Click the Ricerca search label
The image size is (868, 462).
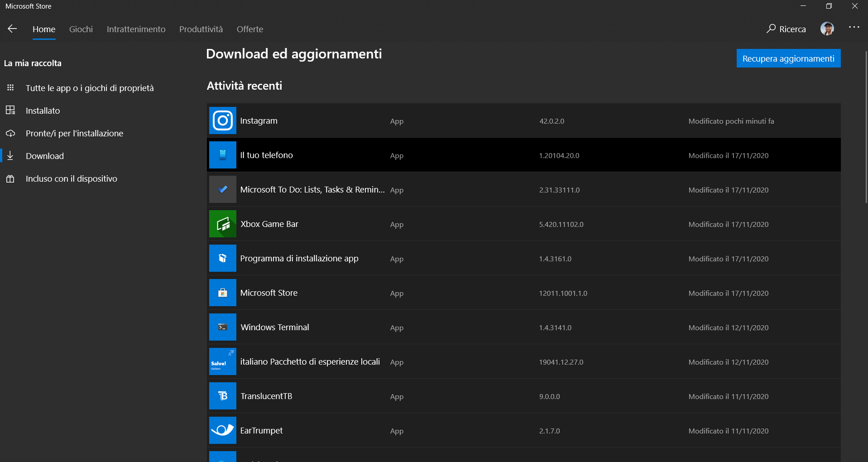tap(792, 29)
